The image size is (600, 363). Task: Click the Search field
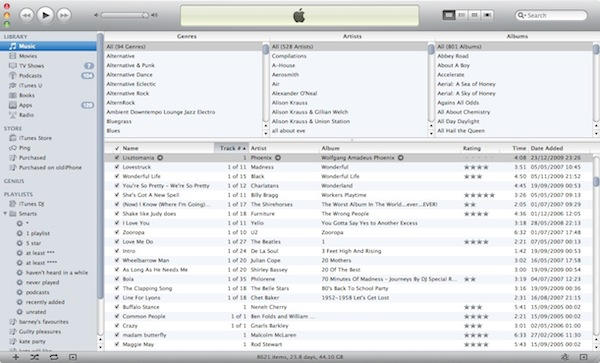[551, 15]
